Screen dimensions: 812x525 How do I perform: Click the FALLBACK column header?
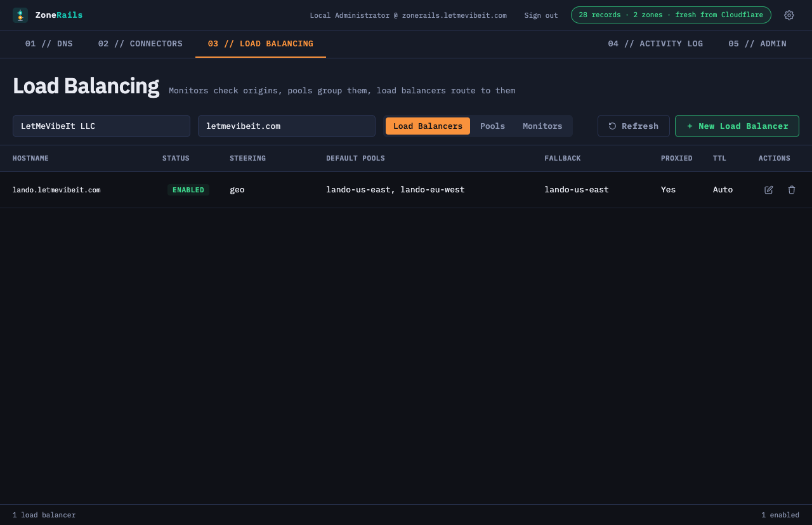tap(563, 158)
